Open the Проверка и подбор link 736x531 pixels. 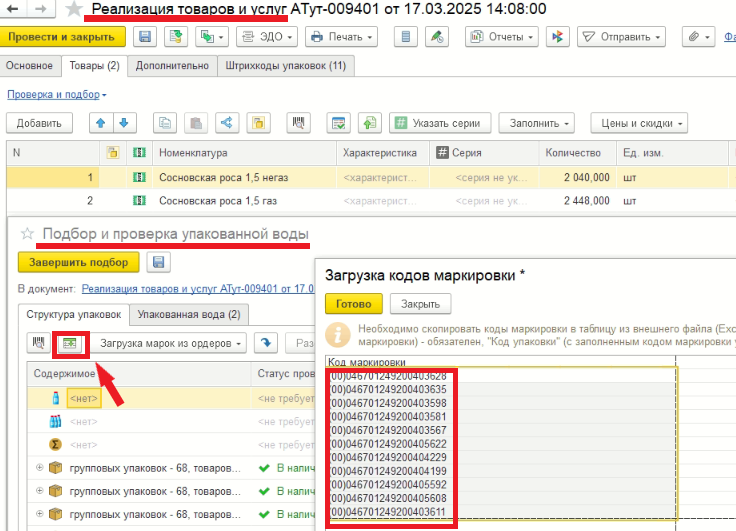(56, 94)
